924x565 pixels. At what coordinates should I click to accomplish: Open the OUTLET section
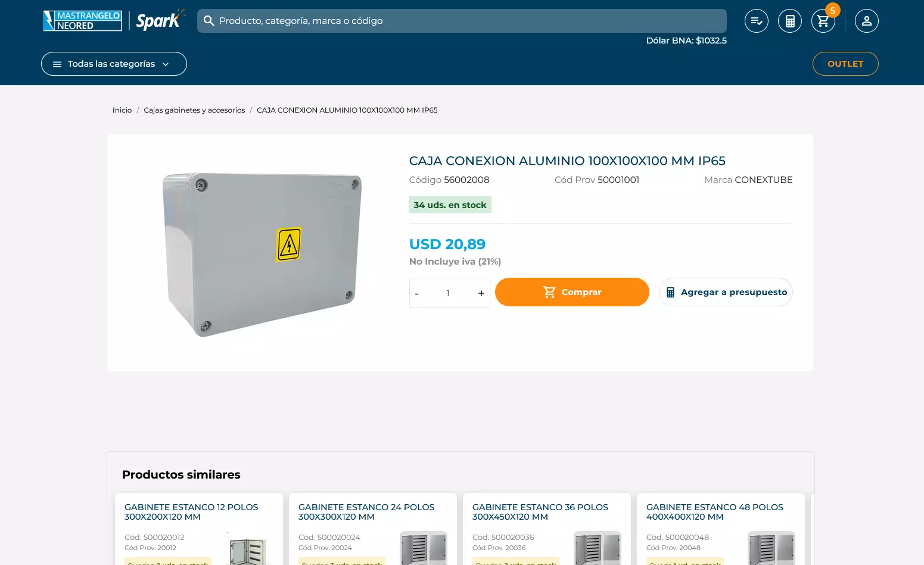tap(845, 64)
